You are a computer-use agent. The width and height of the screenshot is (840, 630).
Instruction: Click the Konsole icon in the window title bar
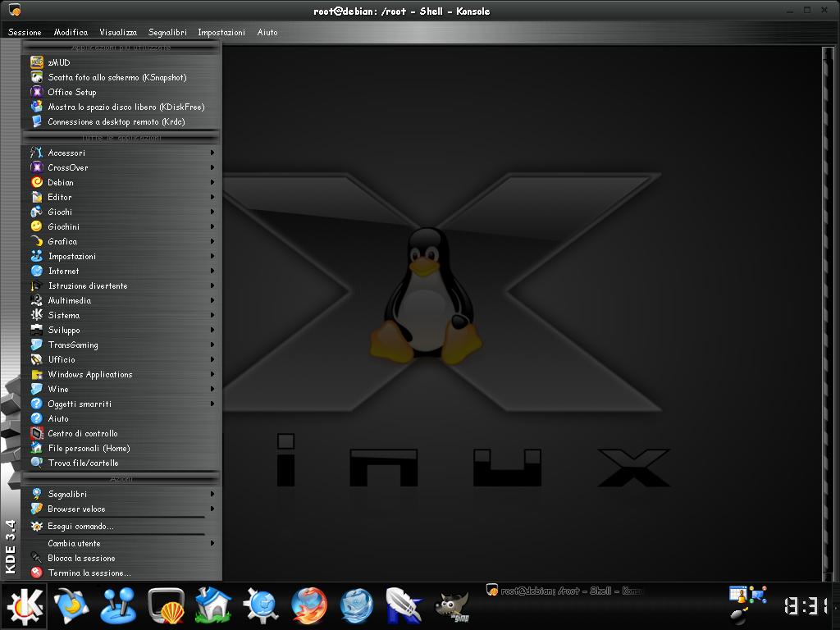click(x=15, y=10)
